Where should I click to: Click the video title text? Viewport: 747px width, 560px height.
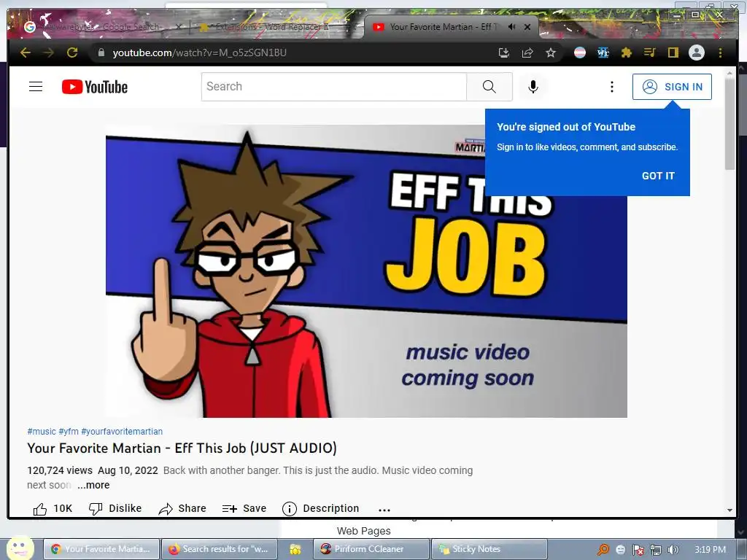182,448
